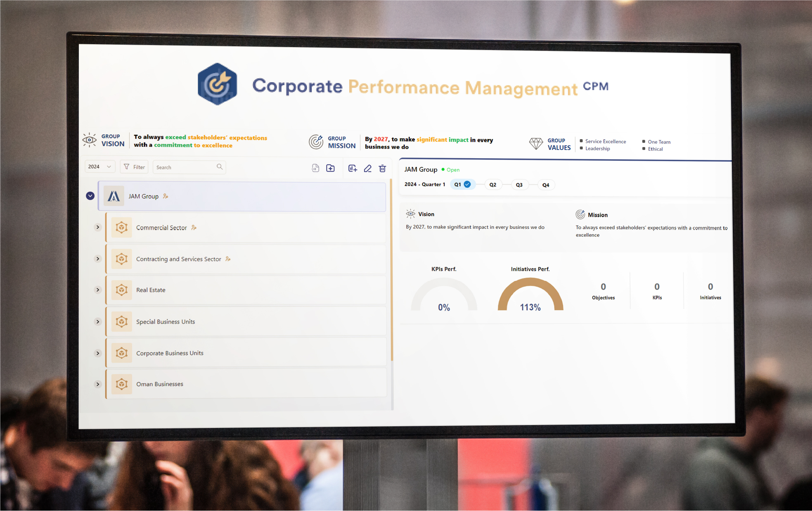Click the Mission target icon in details panel

tap(580, 214)
